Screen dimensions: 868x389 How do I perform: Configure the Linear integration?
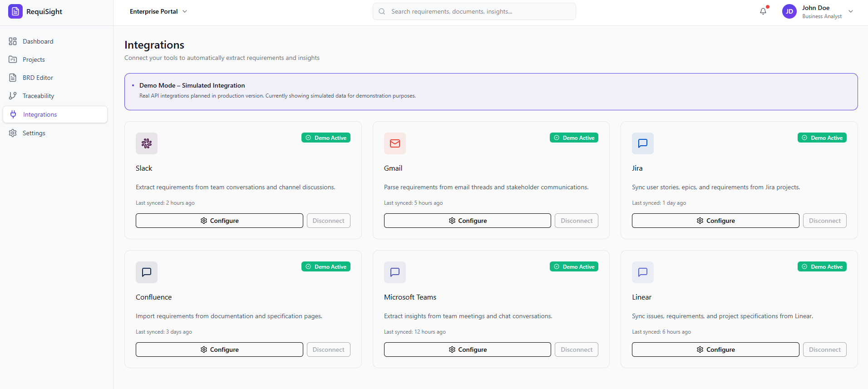715,350
